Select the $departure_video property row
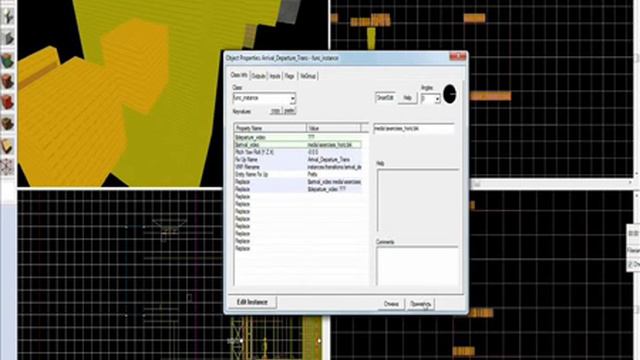 click(298, 137)
